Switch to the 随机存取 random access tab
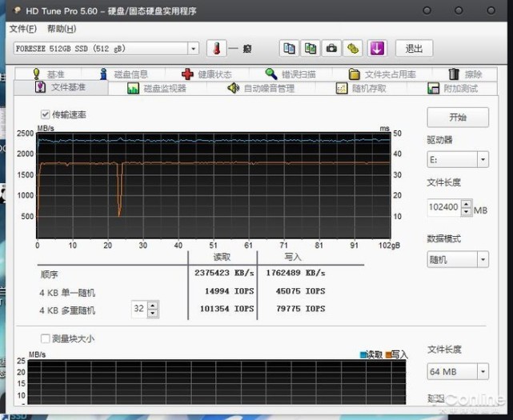This screenshot has width=513, height=420. [361, 88]
